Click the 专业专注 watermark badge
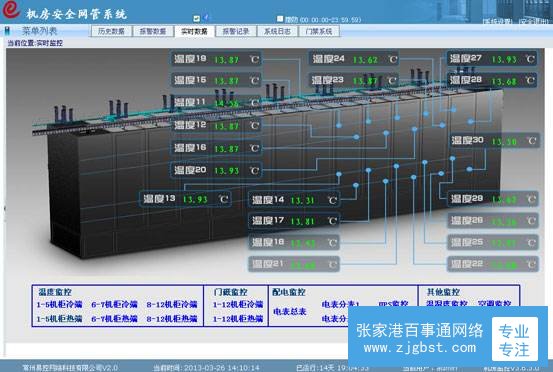 click(514, 340)
